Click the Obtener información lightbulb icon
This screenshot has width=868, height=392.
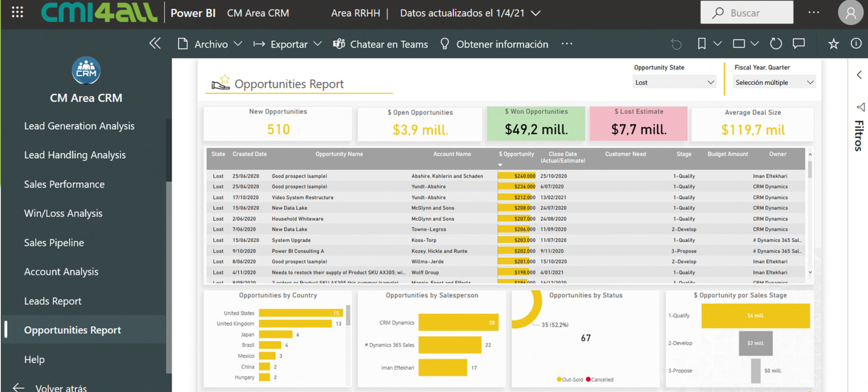(x=445, y=44)
